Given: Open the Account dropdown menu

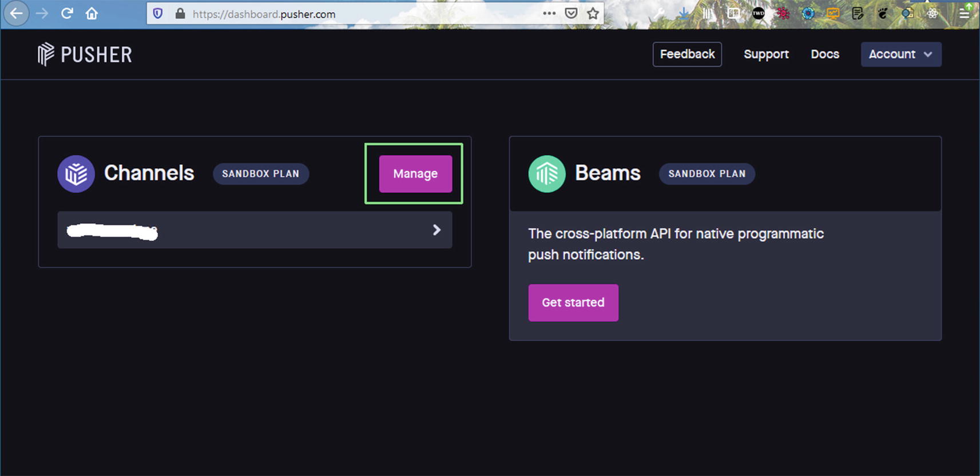Looking at the screenshot, I should coord(900,54).
